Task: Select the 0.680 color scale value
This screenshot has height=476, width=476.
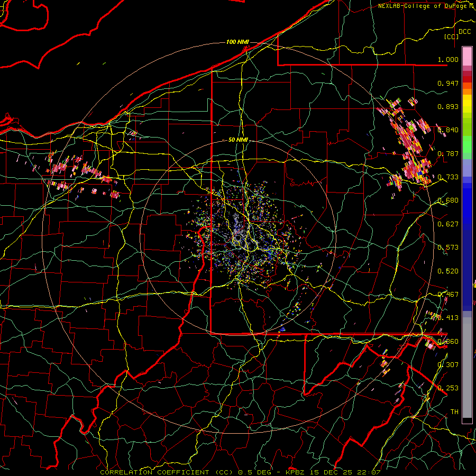Action: pyautogui.click(x=448, y=200)
